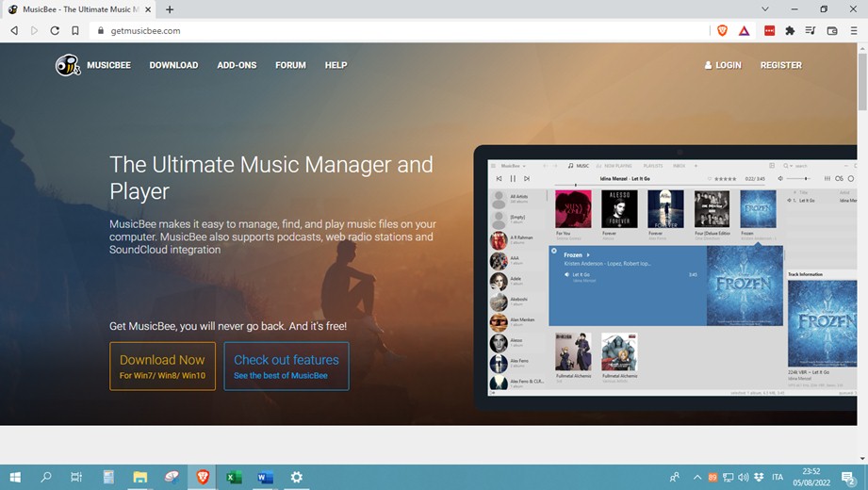Click the page vertical scrollbar thumb
868x490 pixels.
(x=862, y=82)
